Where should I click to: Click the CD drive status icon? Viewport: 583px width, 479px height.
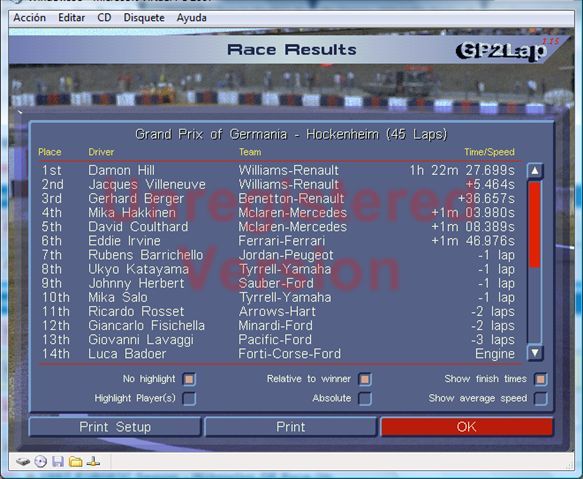coord(41,462)
